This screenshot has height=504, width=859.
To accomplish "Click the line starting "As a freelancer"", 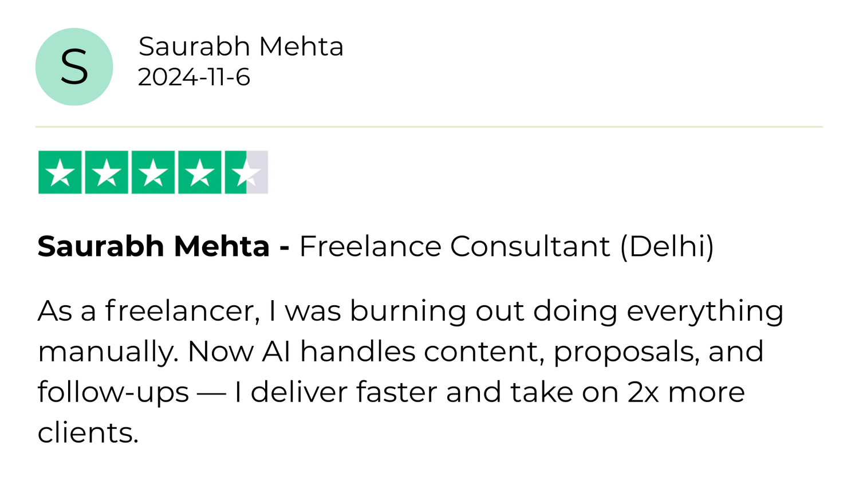I will pyautogui.click(x=410, y=311).
